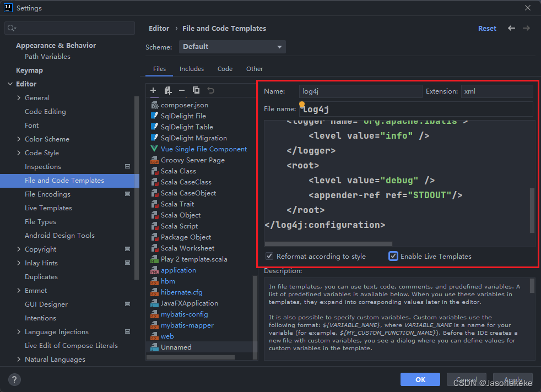Switch to the Other tab
Viewport: 541px width, 392px height.
click(255, 69)
